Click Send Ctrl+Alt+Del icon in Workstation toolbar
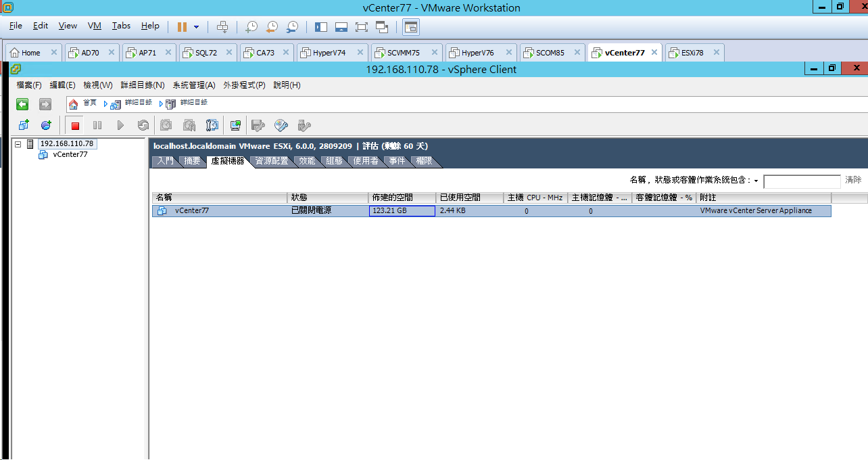The image size is (868, 460). point(222,26)
